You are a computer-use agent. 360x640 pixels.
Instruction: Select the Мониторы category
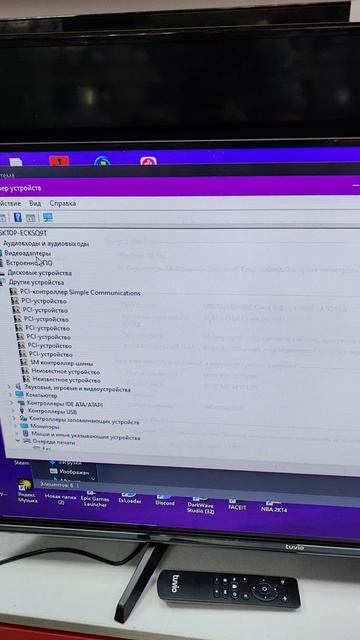tap(44, 427)
